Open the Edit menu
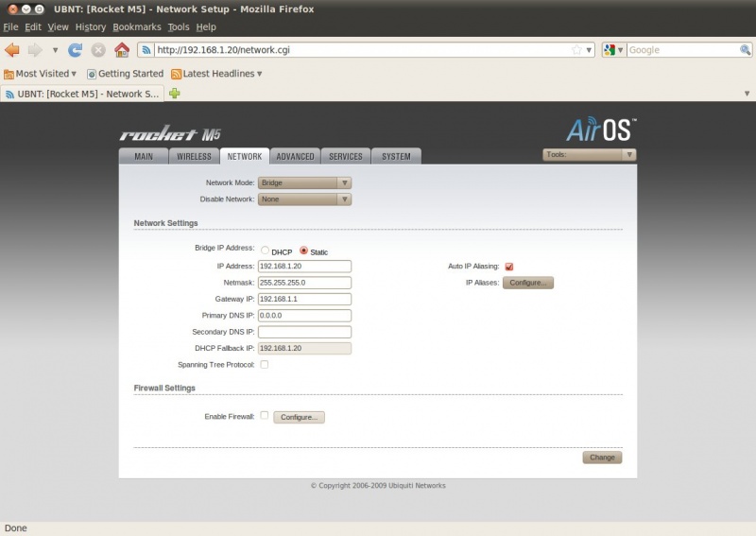This screenshot has height=536, width=756. 33,27
